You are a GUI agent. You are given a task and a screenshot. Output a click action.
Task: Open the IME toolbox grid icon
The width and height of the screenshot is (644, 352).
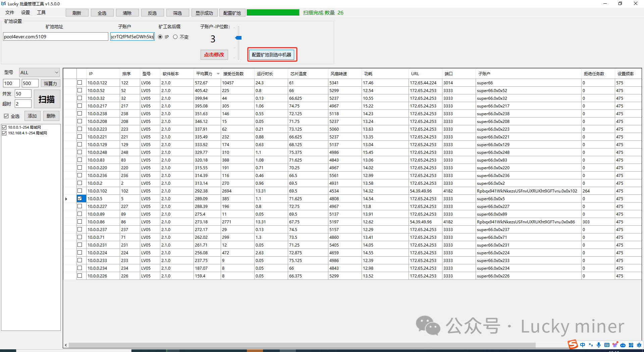pos(631,345)
